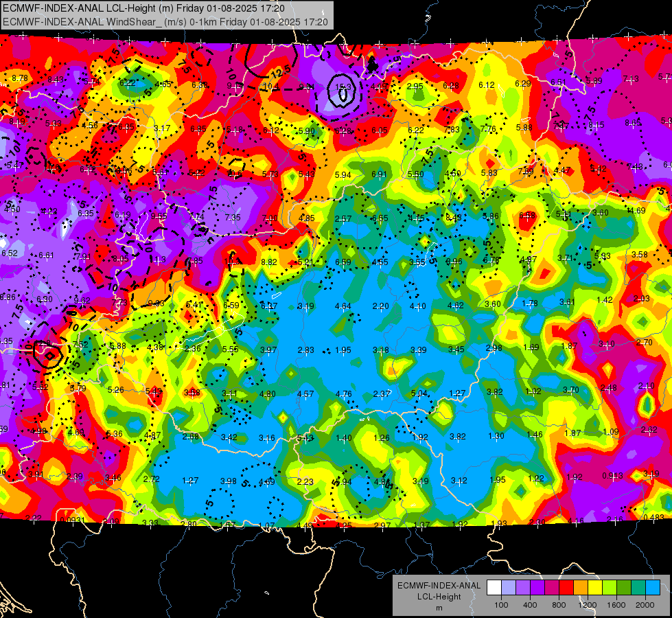Click the 100 legend scale label

tap(502, 605)
